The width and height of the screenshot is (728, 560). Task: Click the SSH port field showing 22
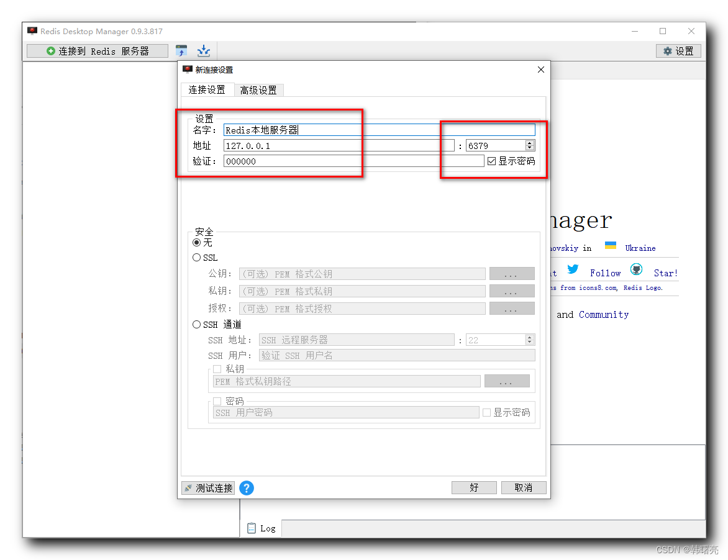click(496, 340)
